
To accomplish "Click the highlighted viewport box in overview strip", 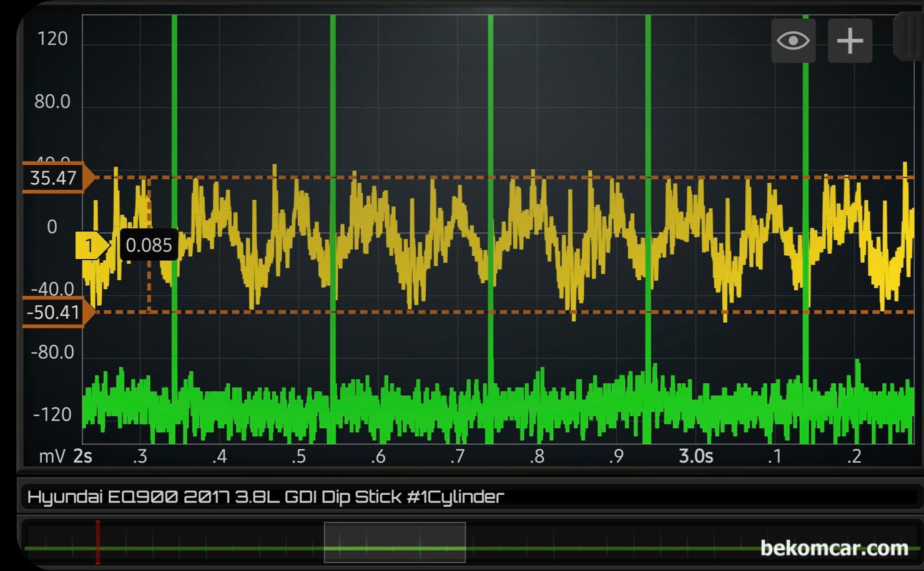I will click(x=395, y=542).
